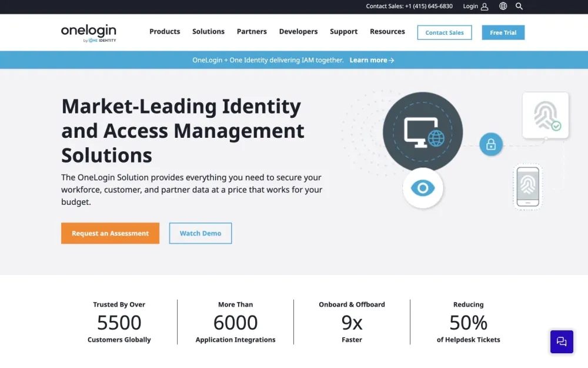The image size is (588, 368).
Task: Click the Free Trial button
Action: click(503, 32)
